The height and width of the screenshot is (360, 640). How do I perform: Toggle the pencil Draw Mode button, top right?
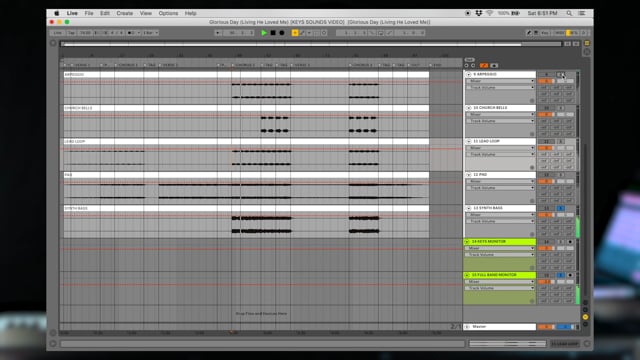(529, 33)
